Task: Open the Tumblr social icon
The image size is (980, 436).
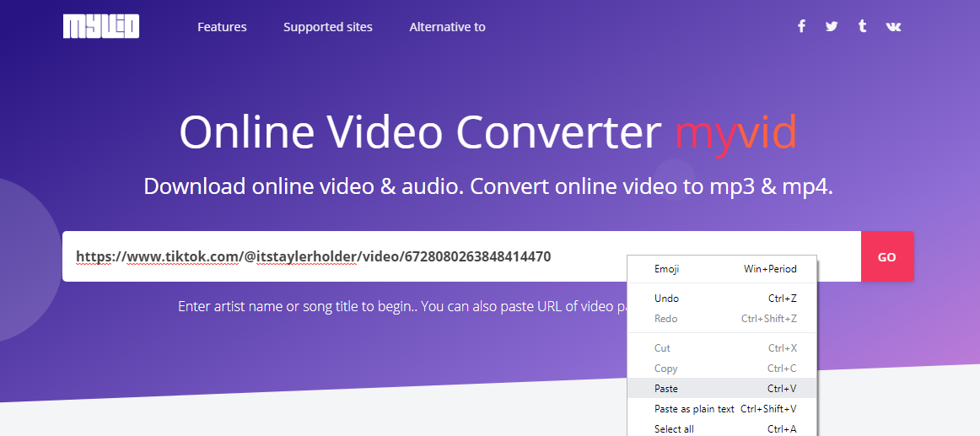Action: (x=863, y=26)
